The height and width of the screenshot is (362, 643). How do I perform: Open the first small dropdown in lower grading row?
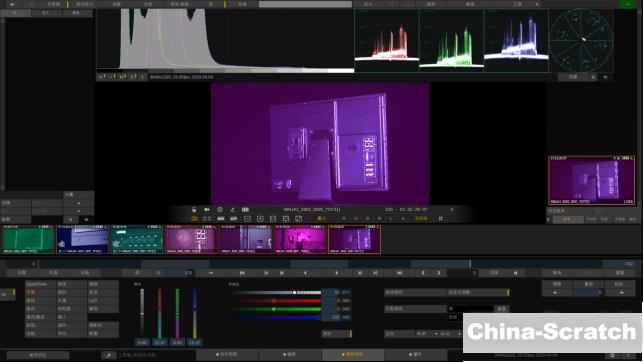(426, 334)
